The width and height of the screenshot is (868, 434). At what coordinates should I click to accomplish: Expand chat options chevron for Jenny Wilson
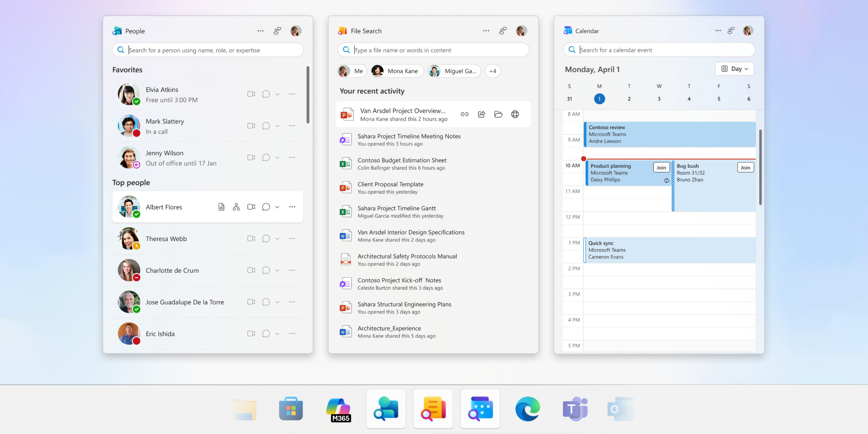tap(277, 158)
